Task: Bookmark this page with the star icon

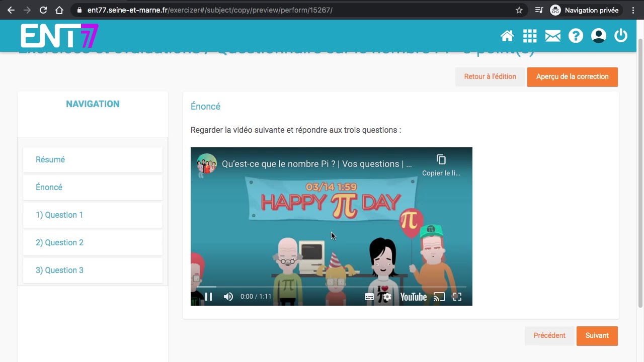Action: (x=519, y=10)
